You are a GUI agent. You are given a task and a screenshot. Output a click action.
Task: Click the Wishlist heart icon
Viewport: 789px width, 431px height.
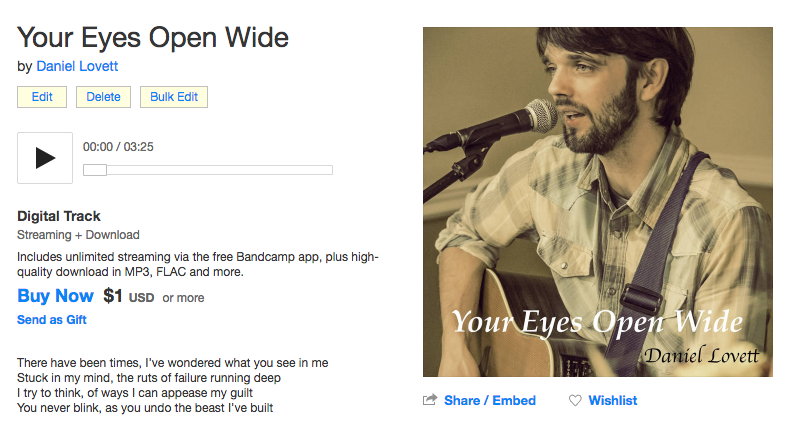coord(575,400)
